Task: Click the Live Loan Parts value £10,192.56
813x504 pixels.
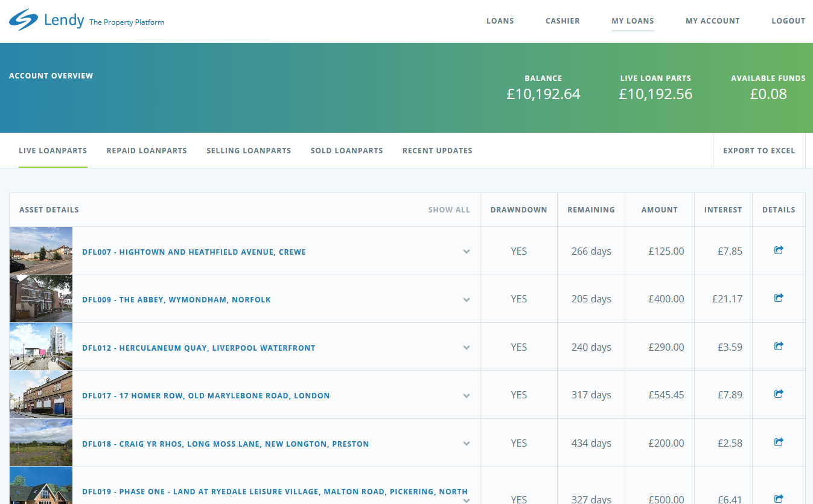Action: [x=656, y=94]
